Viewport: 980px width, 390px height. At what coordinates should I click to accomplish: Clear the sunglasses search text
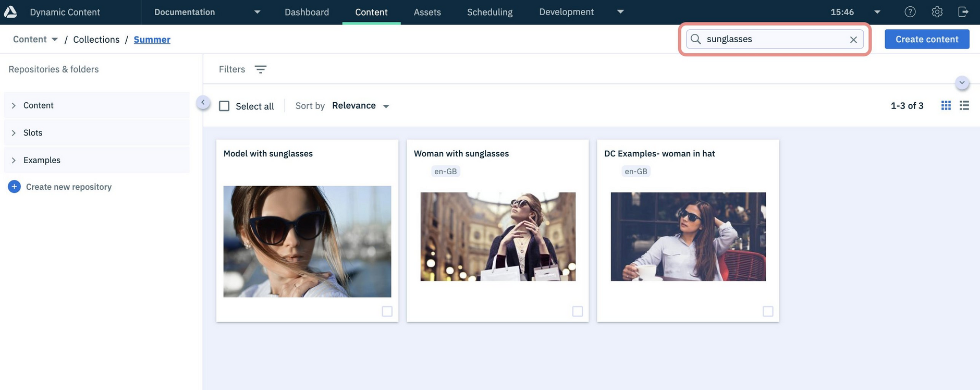pos(853,40)
